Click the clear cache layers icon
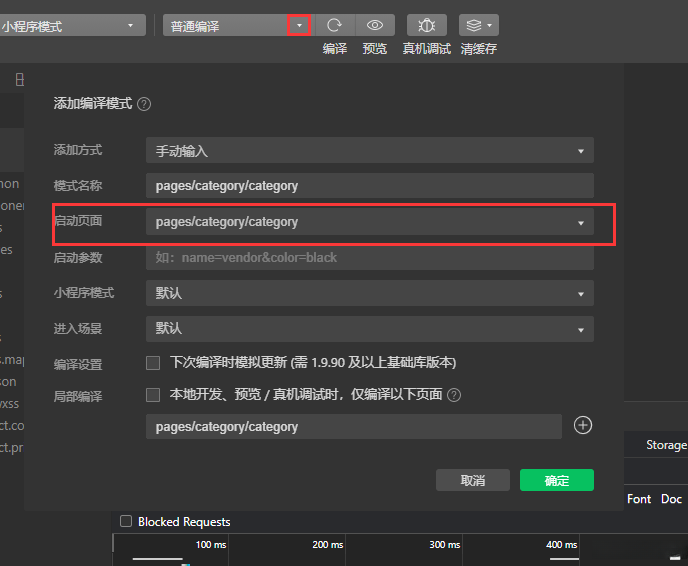This screenshot has height=566, width=688. click(473, 25)
